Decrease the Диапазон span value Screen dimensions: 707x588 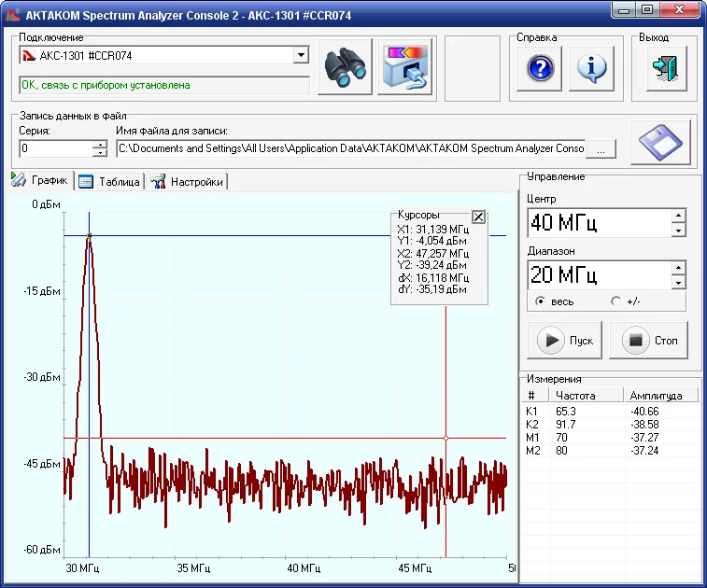pyautogui.click(x=678, y=282)
